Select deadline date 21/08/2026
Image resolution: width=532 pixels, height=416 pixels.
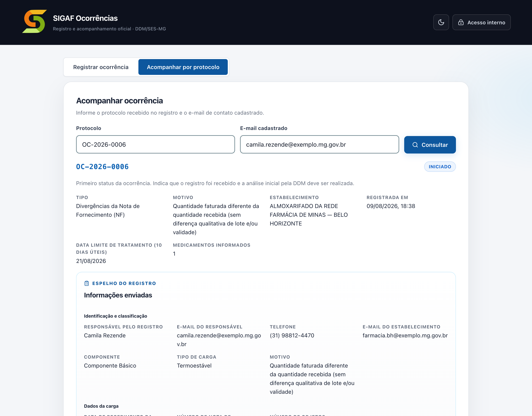(x=91, y=261)
